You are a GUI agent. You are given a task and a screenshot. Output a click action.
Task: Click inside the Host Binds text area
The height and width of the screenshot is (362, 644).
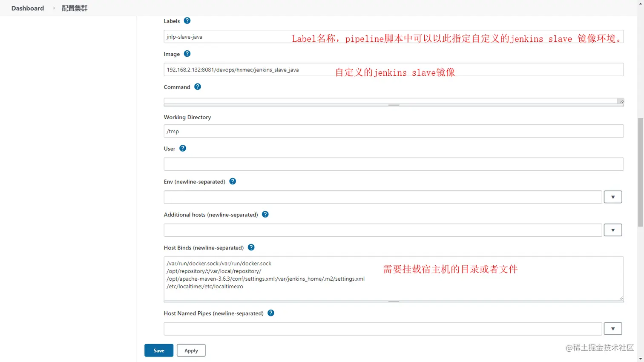coord(394,279)
